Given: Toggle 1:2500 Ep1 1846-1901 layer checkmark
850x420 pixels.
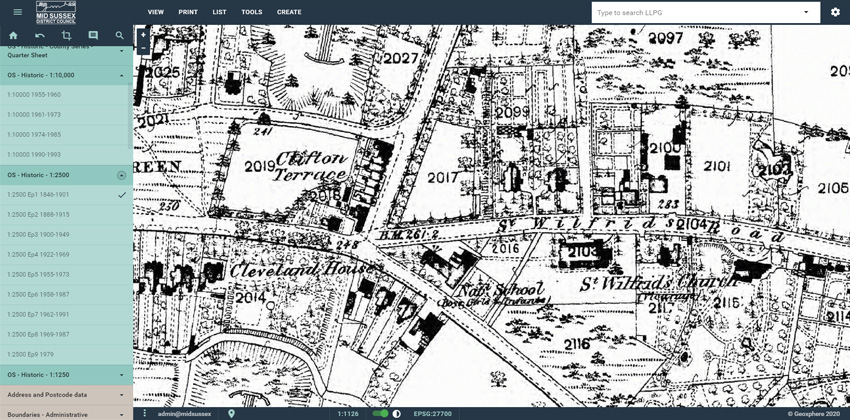Looking at the screenshot, I should click(122, 195).
